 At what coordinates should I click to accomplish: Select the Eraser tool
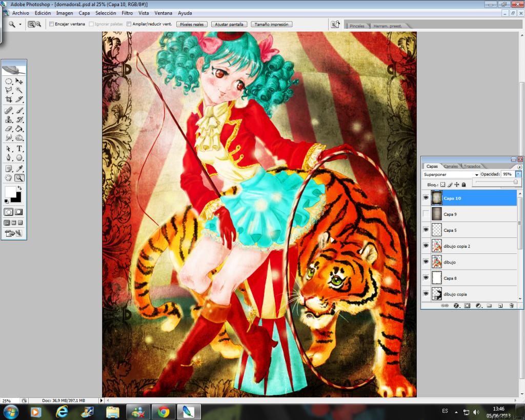(x=9, y=129)
